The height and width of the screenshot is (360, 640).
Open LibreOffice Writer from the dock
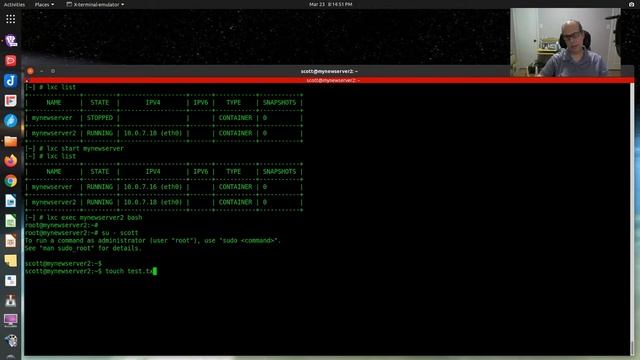(x=11, y=201)
